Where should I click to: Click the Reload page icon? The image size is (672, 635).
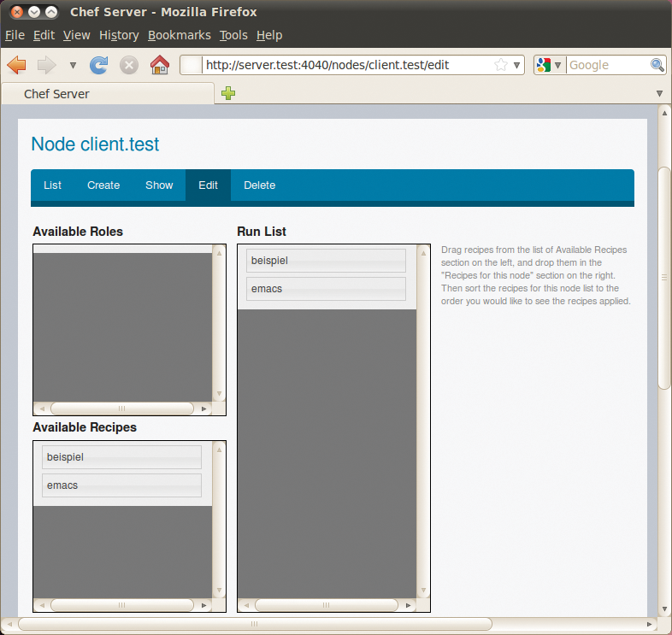tap(99, 65)
